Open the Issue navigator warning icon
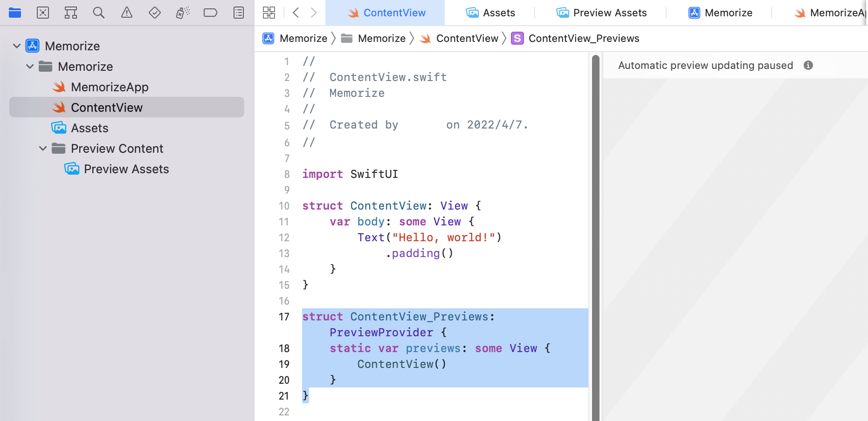The height and width of the screenshot is (421, 868). pos(127,13)
